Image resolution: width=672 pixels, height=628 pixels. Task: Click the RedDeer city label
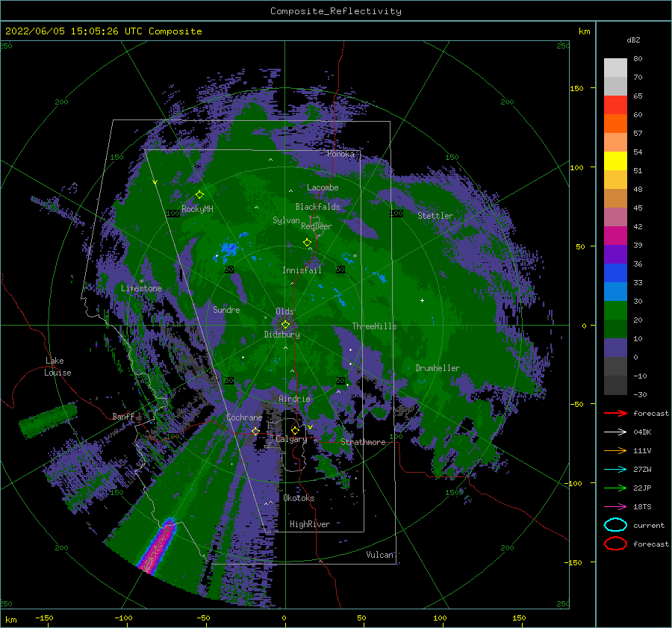(317, 226)
